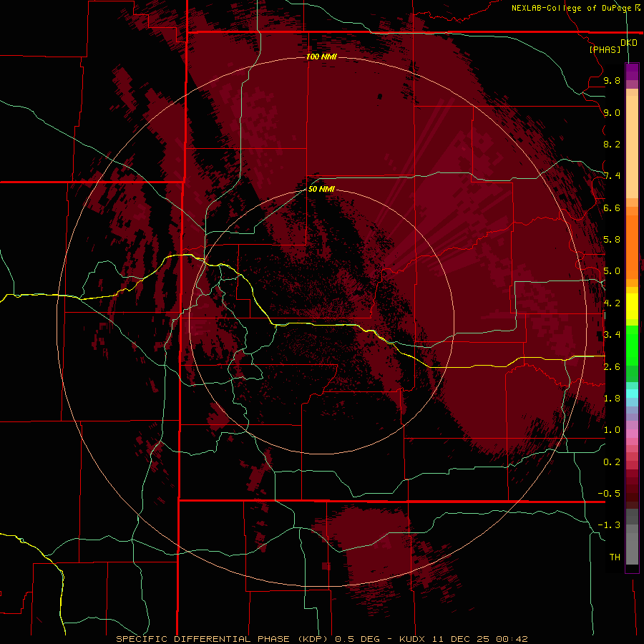This screenshot has width=644, height=644.
Task: Click the -0.5 value on the color scale
Action: (x=609, y=494)
